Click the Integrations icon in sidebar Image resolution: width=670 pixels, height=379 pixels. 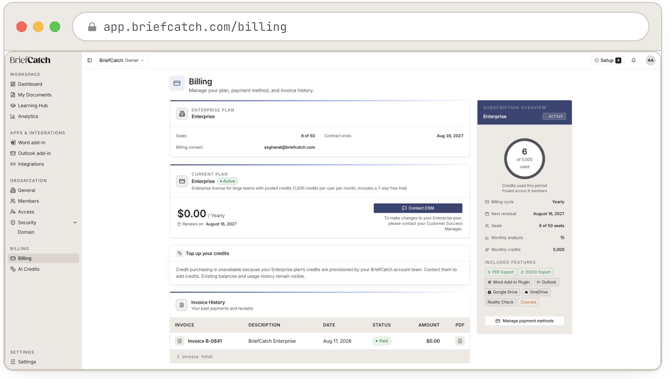tap(13, 164)
